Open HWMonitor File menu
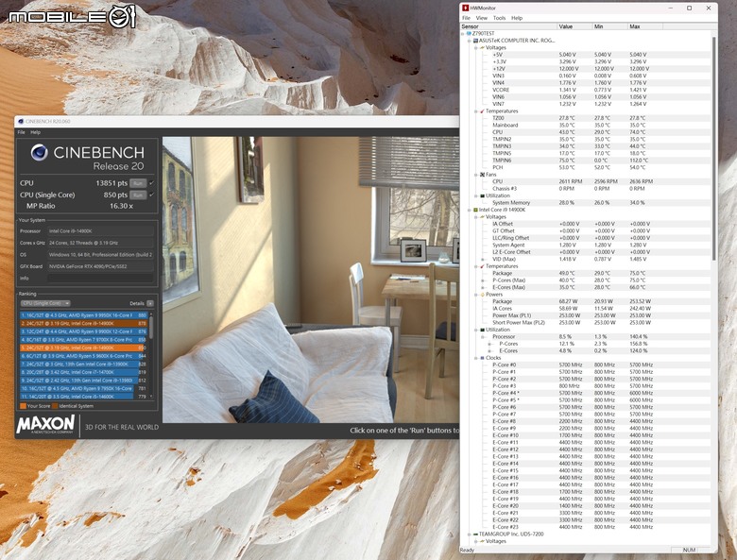 coord(466,18)
